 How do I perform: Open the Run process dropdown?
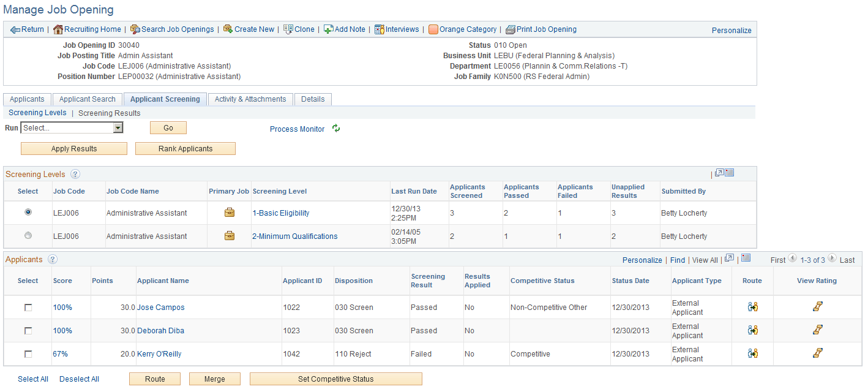[116, 127]
